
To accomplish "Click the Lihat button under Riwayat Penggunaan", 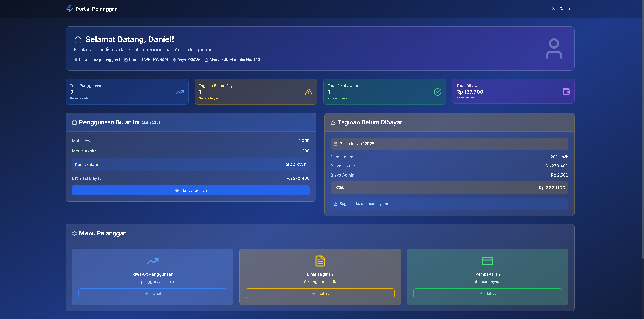I will tap(152, 293).
